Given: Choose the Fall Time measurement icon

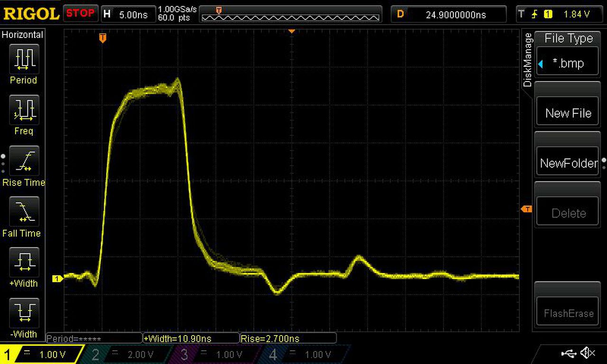Looking at the screenshot, I should (24, 211).
